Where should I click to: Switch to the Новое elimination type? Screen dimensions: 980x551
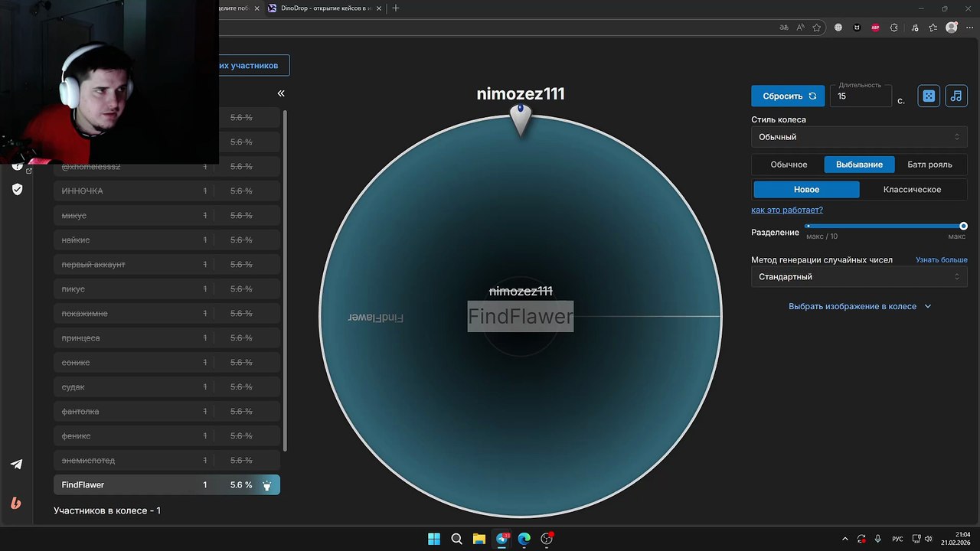806,189
